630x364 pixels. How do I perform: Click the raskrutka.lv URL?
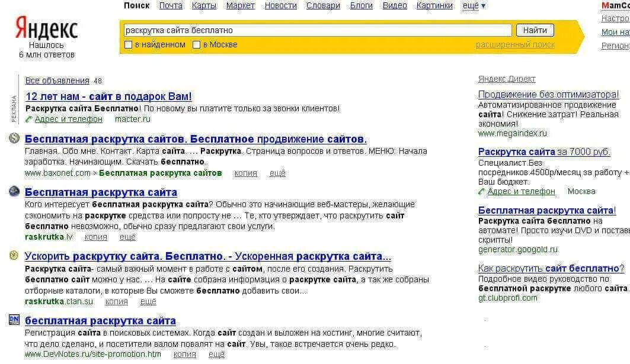[x=49, y=237]
